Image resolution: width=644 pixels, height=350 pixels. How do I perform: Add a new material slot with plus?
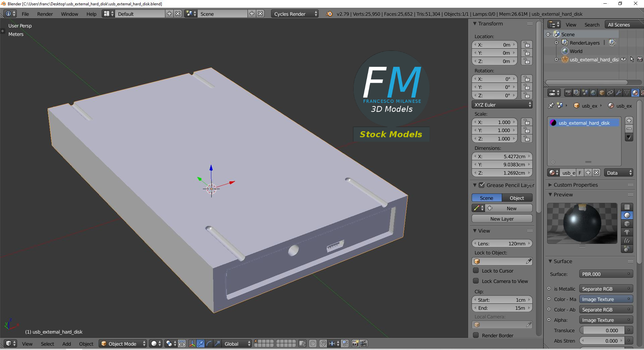629,121
